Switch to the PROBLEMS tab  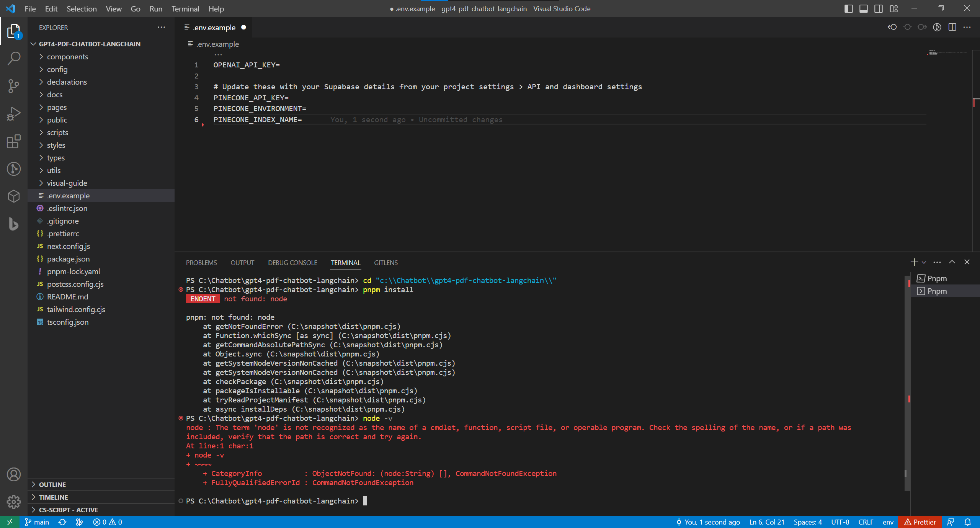coord(201,263)
